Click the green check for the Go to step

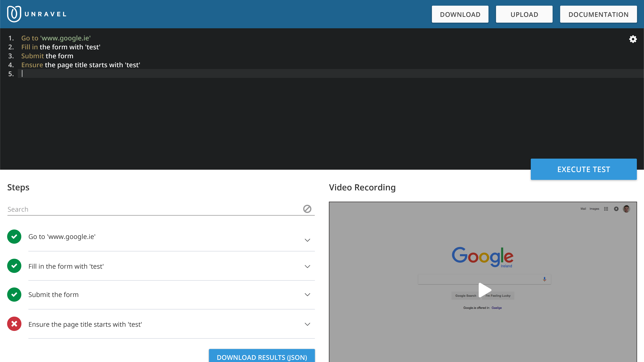click(x=14, y=237)
